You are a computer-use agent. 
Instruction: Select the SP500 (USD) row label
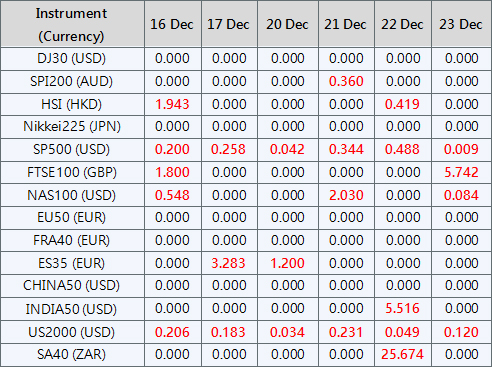(72, 149)
